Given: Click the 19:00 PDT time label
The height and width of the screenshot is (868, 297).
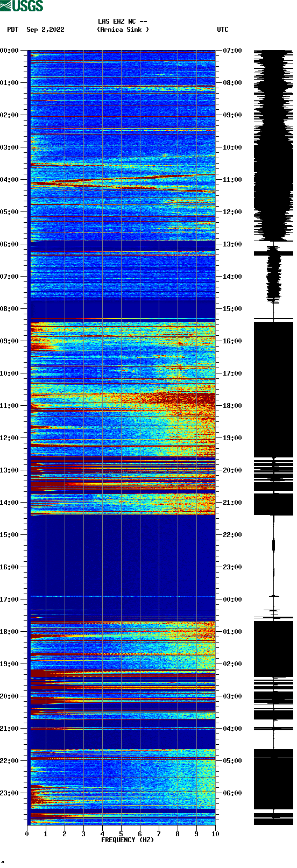Looking at the screenshot, I should coord(10,664).
